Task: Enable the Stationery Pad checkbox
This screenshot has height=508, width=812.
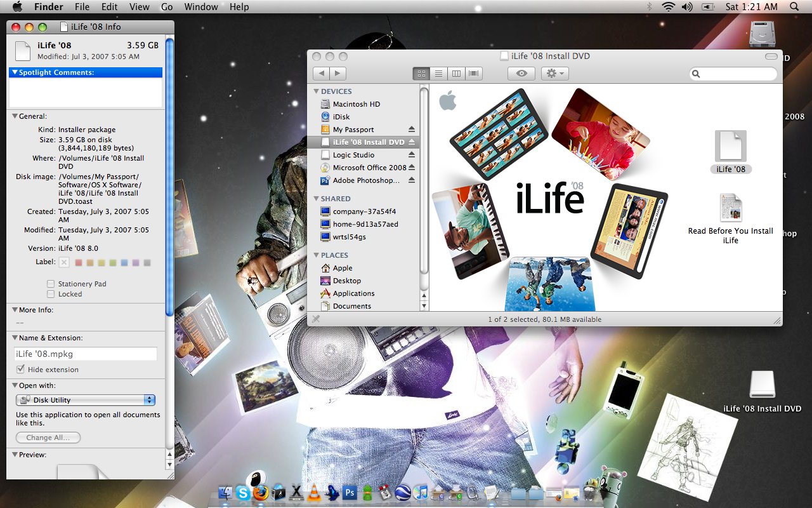Action: click(x=51, y=284)
